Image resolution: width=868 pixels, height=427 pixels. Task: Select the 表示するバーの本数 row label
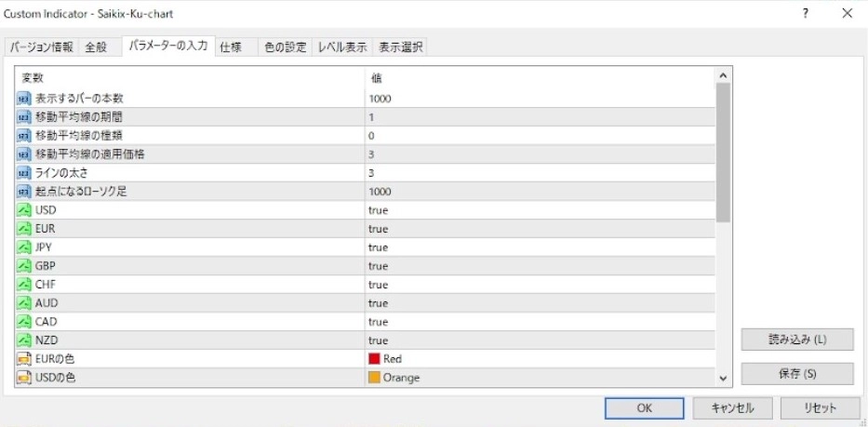click(79, 100)
